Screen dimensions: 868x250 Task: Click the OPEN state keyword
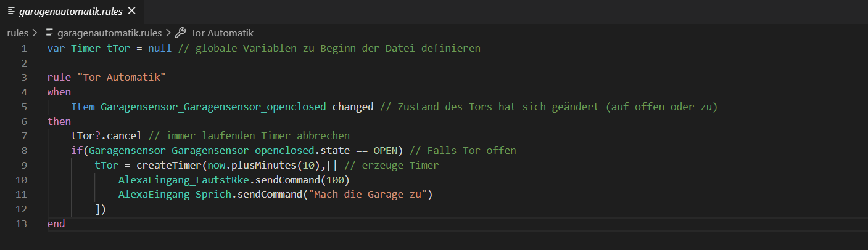tap(386, 150)
